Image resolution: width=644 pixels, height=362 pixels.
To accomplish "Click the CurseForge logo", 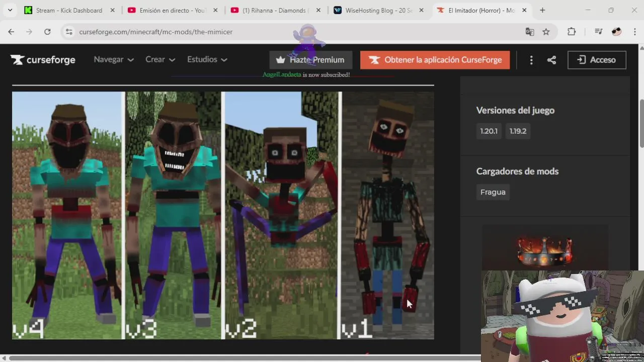I will pos(43,60).
